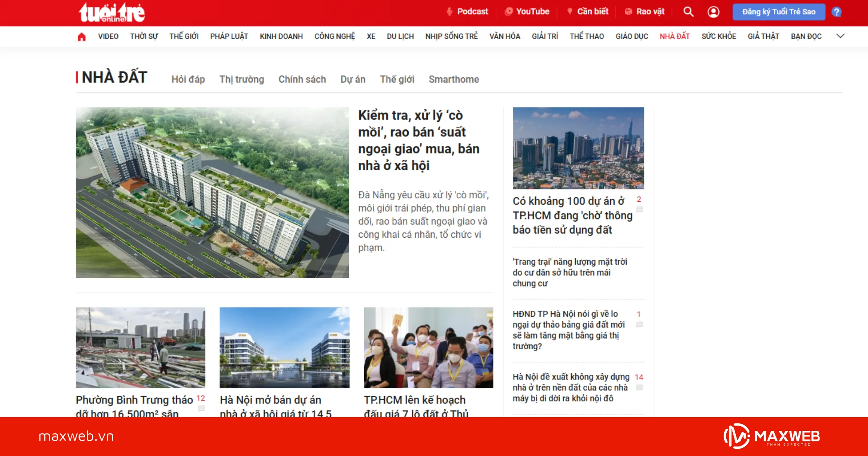868x456 pixels.
Task: Click the city skyline article thumbnail
Action: point(578,149)
